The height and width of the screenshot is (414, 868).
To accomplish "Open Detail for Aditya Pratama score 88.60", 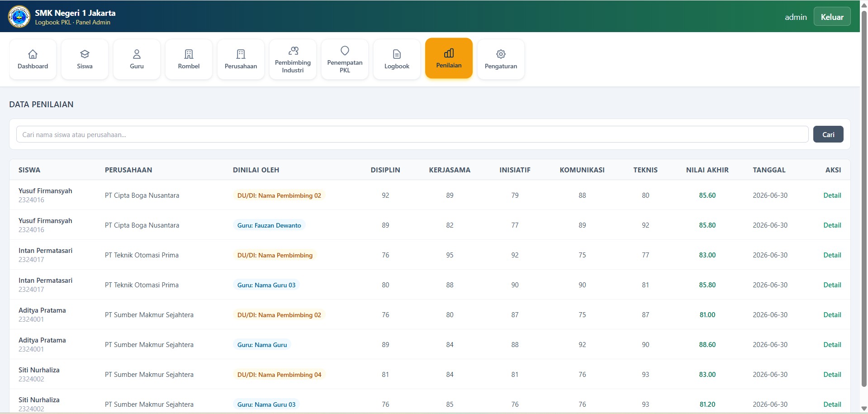I will (832, 345).
